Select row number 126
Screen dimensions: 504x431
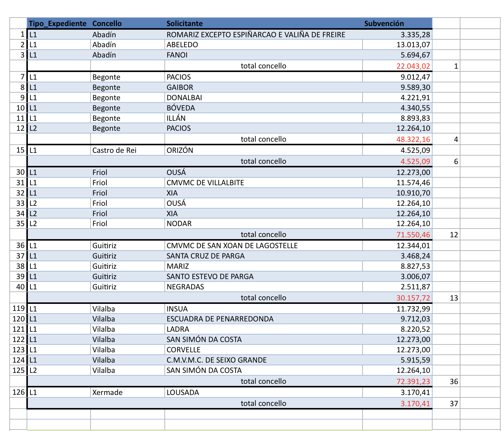pos(18,393)
